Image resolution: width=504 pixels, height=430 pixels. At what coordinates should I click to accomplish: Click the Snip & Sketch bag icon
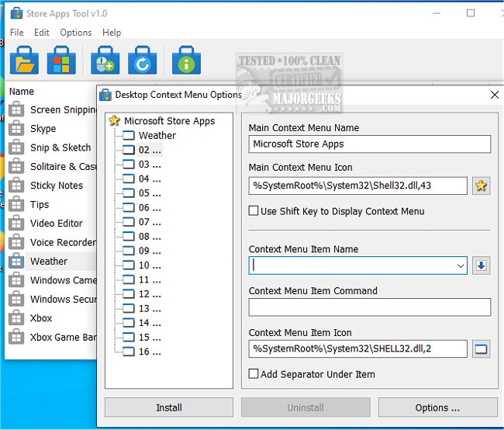[16, 147]
